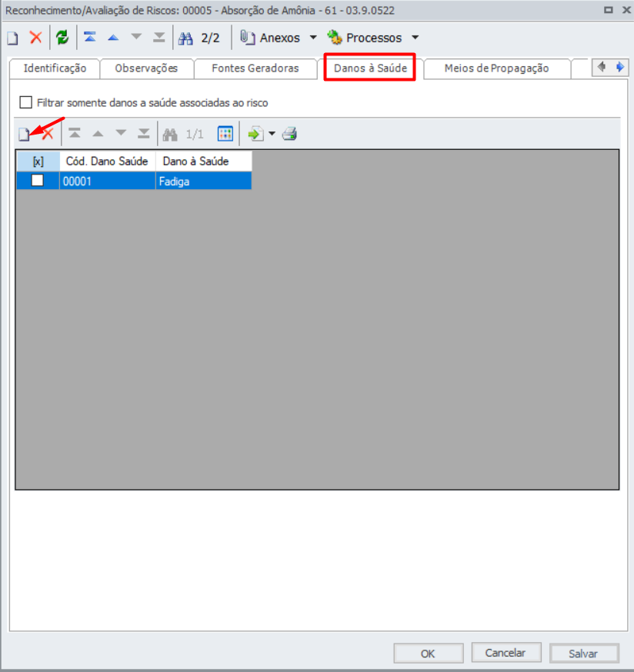This screenshot has width=634, height=672.
Task: Go to previous row in grid toolbar
Action: click(x=98, y=134)
